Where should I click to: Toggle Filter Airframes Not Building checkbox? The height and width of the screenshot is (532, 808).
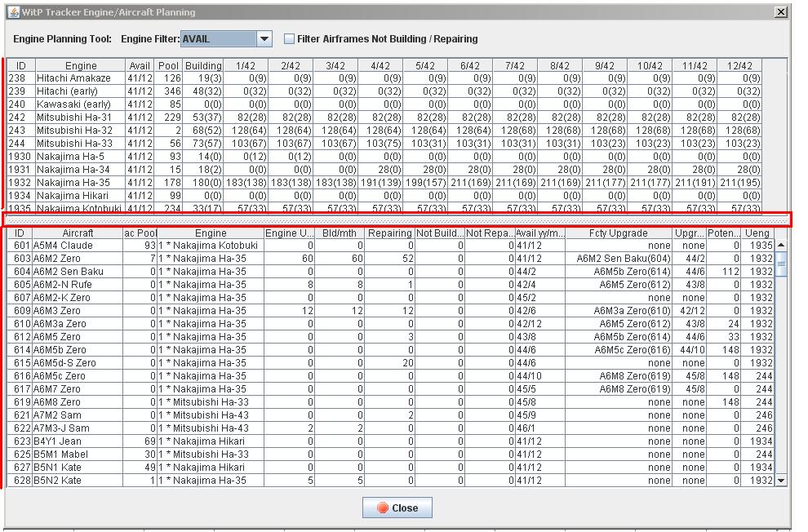290,39
